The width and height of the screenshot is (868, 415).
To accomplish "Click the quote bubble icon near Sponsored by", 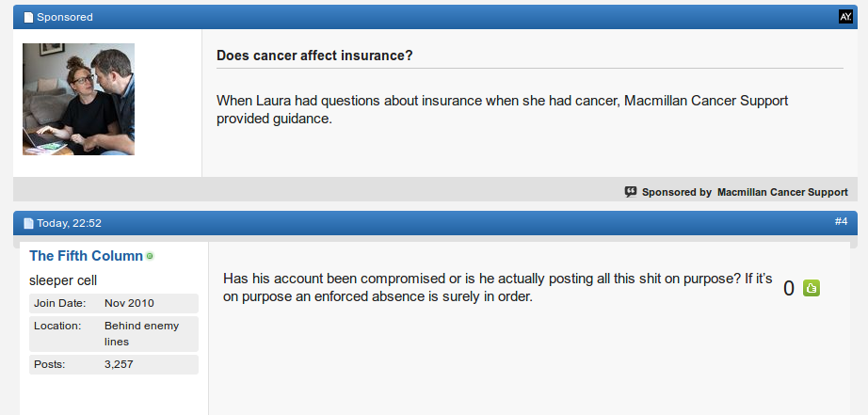I will pyautogui.click(x=631, y=191).
